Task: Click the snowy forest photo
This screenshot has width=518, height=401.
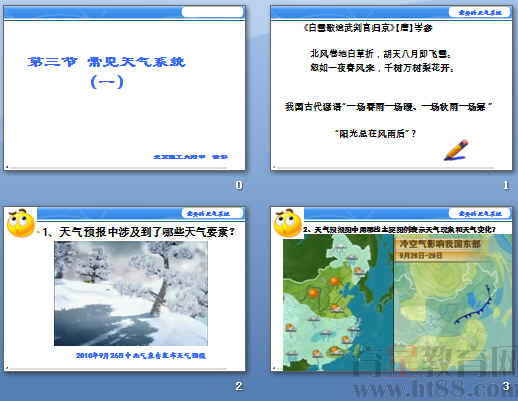Action: click(131, 293)
